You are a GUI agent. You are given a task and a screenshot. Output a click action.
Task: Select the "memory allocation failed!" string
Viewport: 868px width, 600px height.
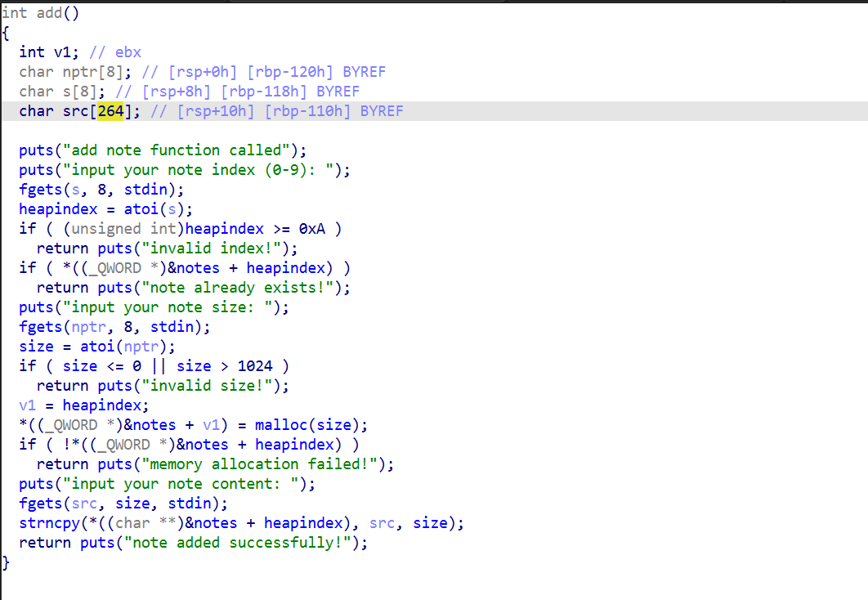267,464
